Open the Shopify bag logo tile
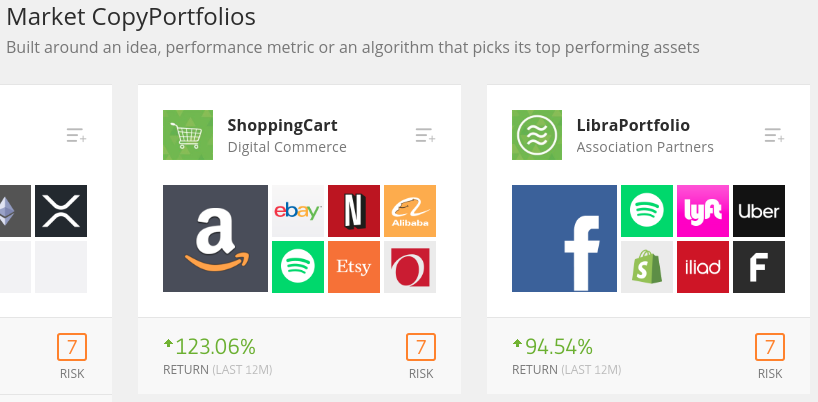 pos(647,266)
